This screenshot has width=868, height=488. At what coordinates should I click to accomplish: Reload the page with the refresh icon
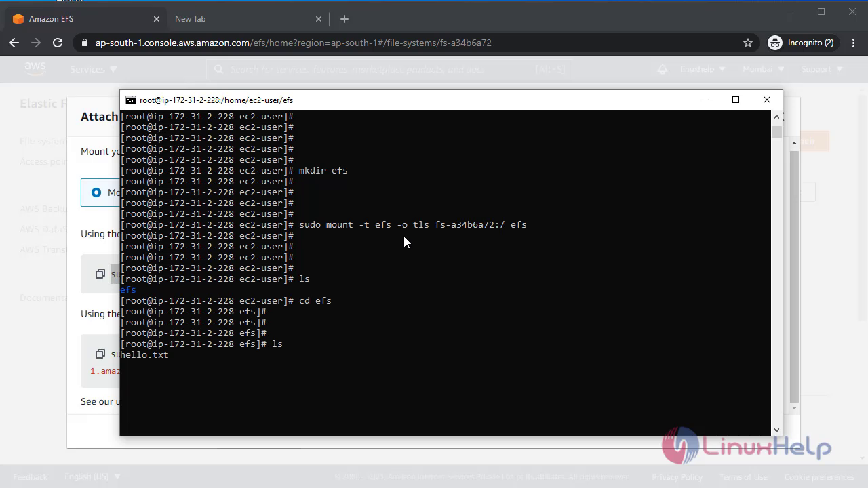pos(58,43)
